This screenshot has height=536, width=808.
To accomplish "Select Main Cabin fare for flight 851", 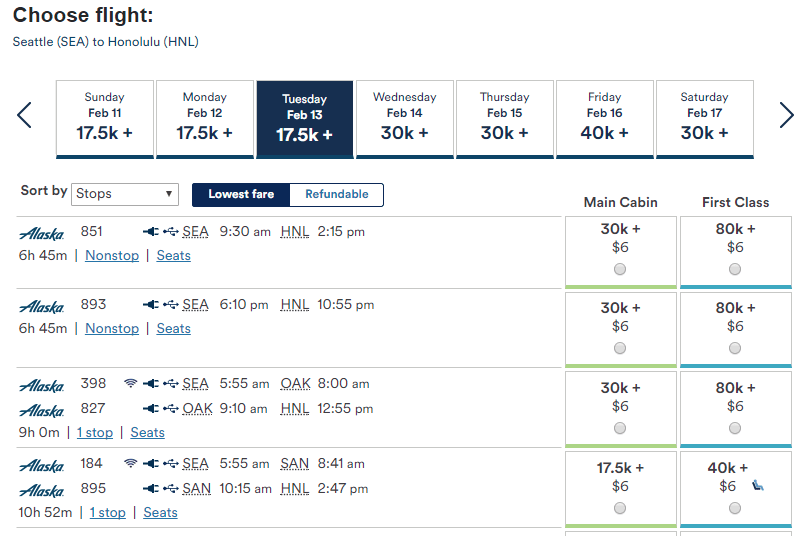I will click(x=620, y=269).
